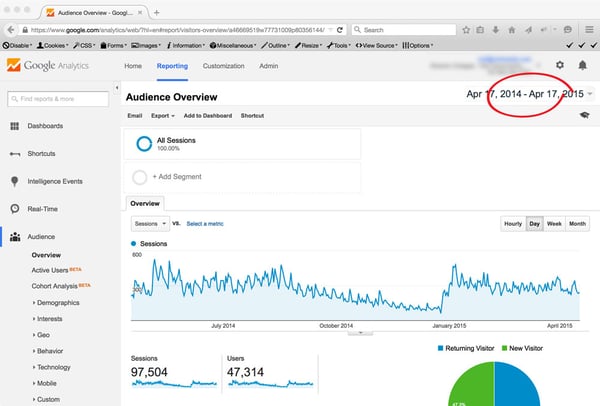This screenshot has width=600, height=406.
Task: Click the Add Segment empty circle
Action: click(x=139, y=177)
